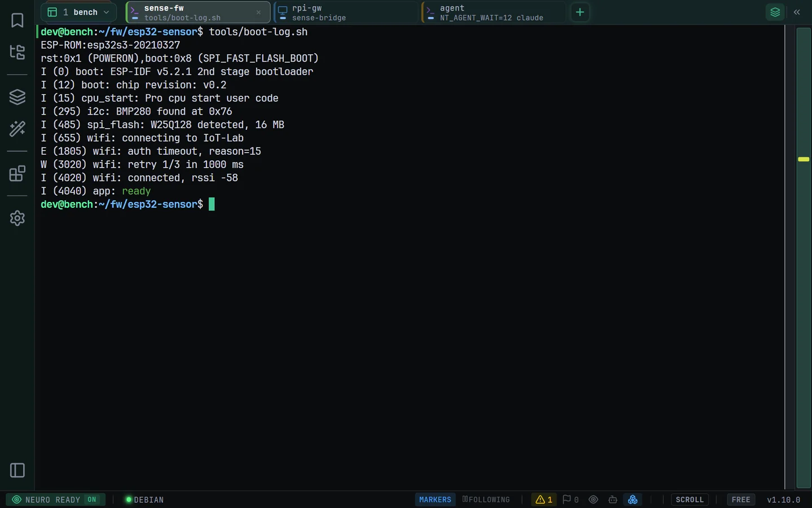Image resolution: width=812 pixels, height=508 pixels.
Task: Click the green 'ready' text in app line
Action: click(136, 191)
